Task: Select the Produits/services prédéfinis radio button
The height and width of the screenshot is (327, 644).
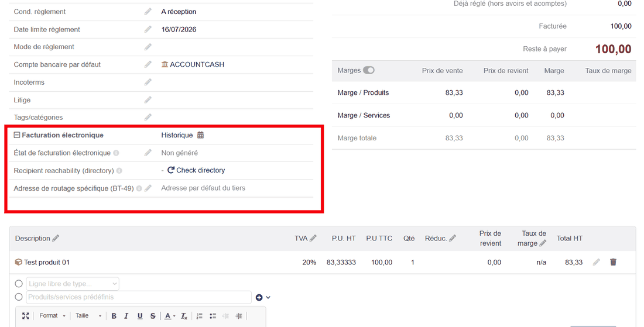Action: [19, 297]
